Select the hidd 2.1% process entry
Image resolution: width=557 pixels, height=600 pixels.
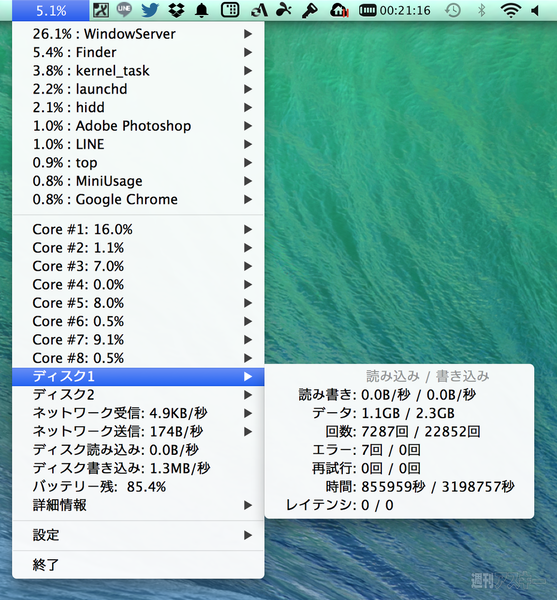[x=138, y=108]
